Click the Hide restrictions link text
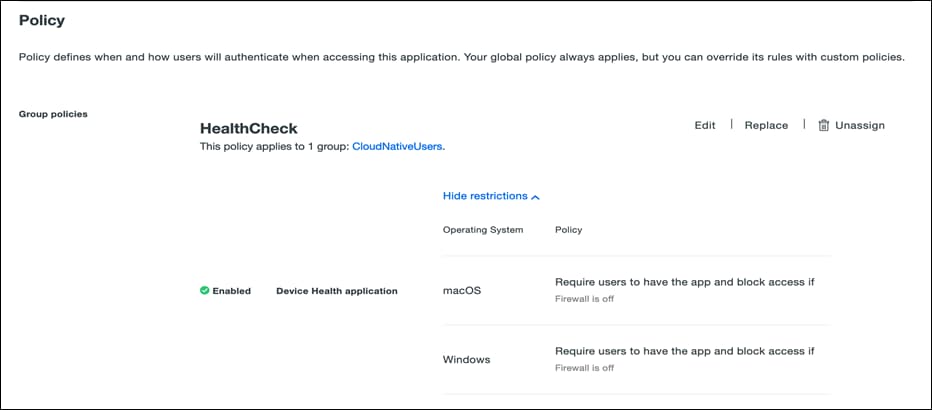Image resolution: width=932 pixels, height=410 pixels. pos(485,196)
